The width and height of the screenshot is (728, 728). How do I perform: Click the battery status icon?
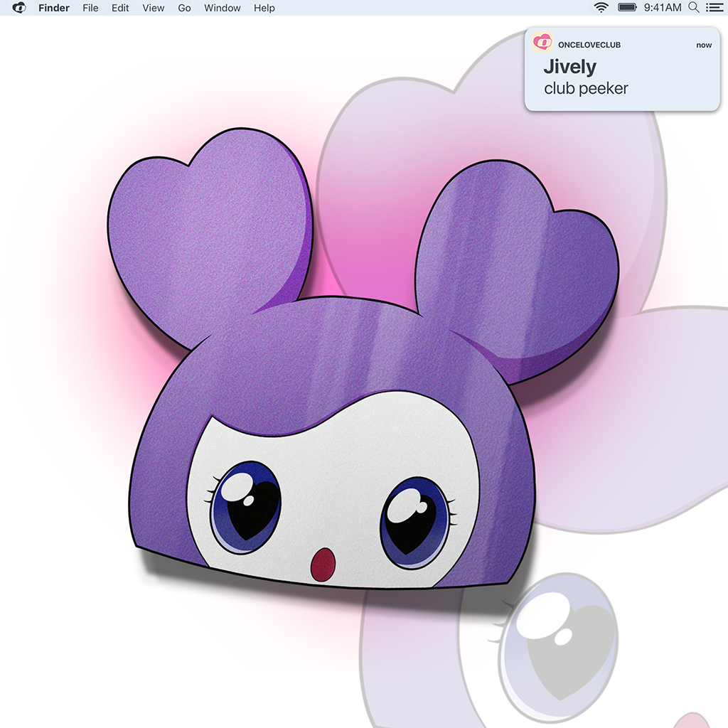(x=627, y=8)
